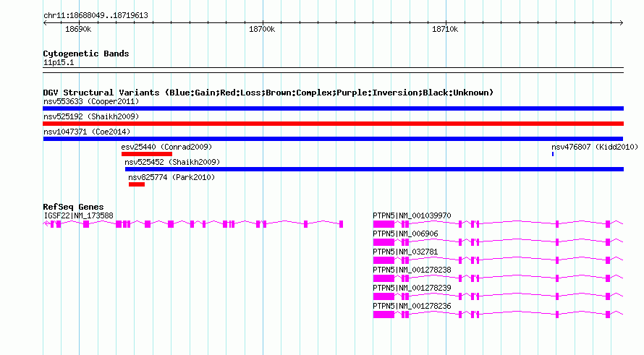Click the PTPN5|NM_001039970 transcript label
644x355 pixels.
(412, 215)
